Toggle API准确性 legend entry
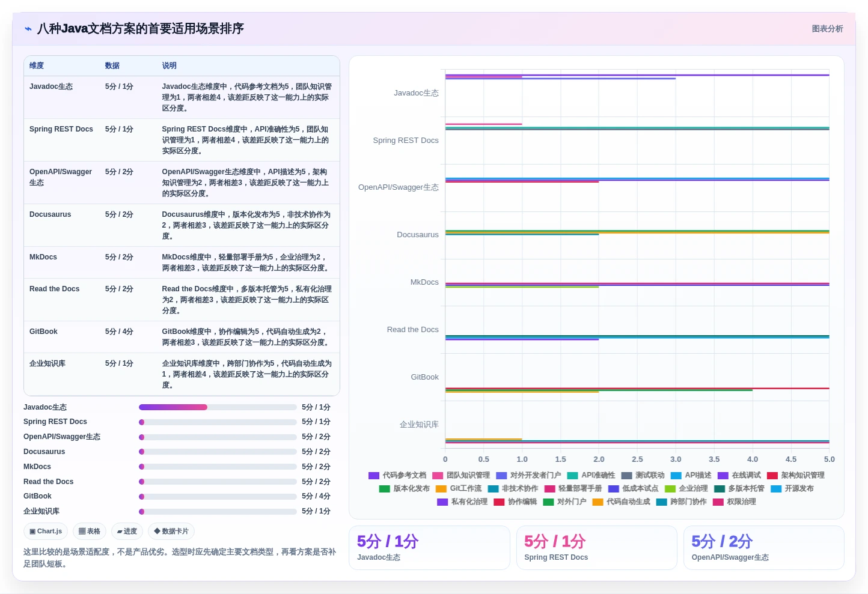 [591, 475]
